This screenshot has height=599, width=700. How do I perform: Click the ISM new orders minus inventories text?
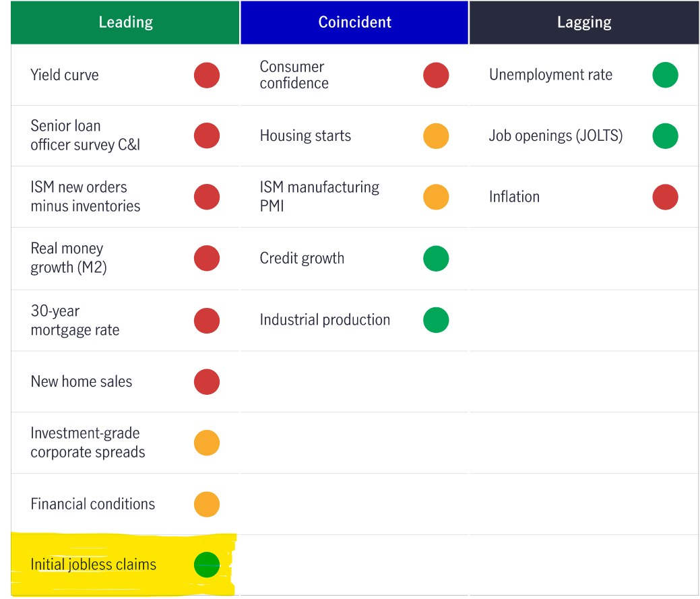tap(85, 197)
